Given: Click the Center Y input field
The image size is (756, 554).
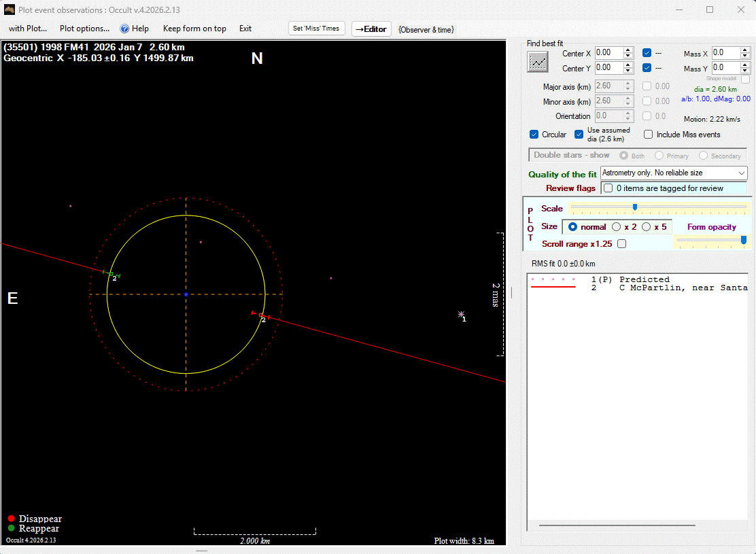Looking at the screenshot, I should point(608,68).
